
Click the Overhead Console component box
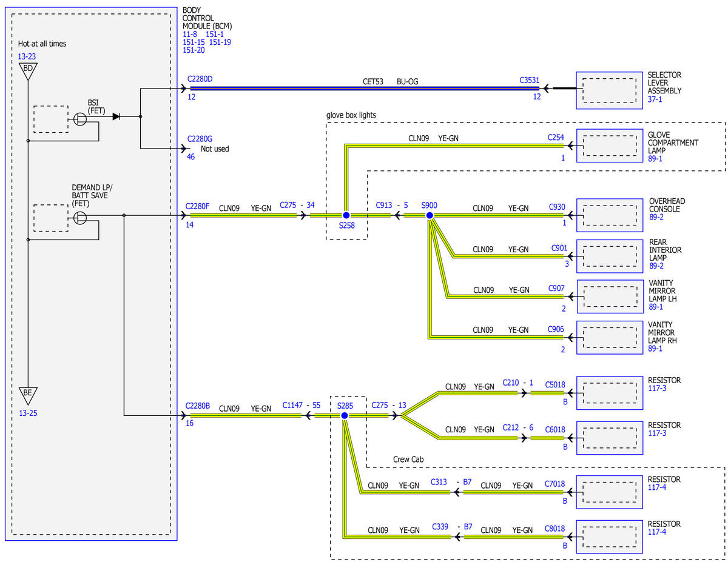[610, 215]
